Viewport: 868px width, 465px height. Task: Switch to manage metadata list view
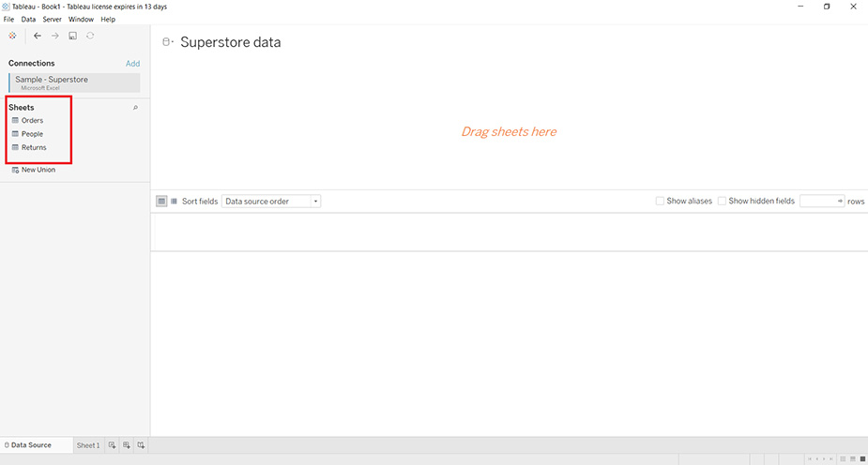point(174,202)
